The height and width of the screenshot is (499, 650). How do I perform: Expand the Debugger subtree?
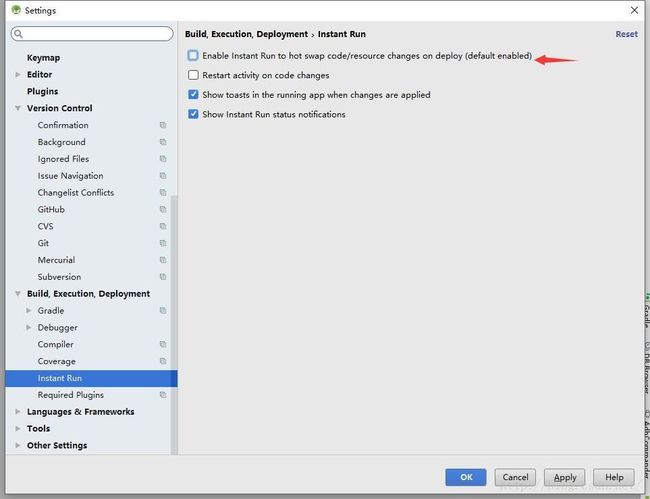click(29, 327)
